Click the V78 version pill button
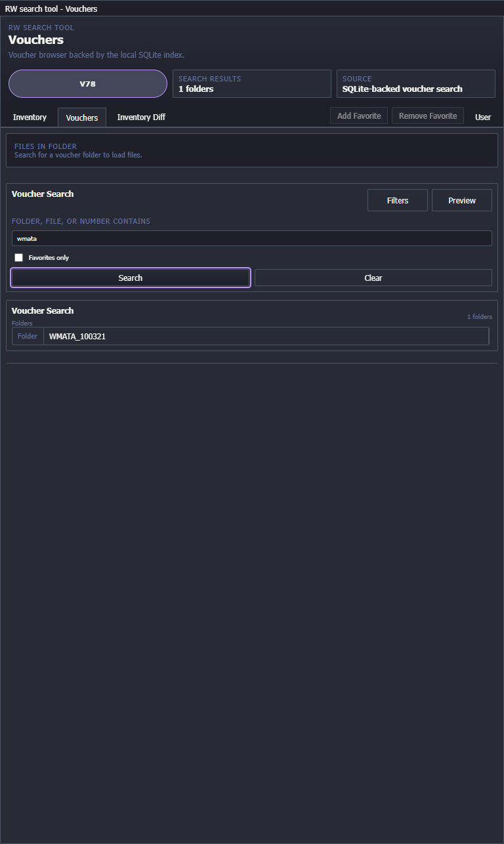Screen dimensions: 504x844 tap(88, 84)
